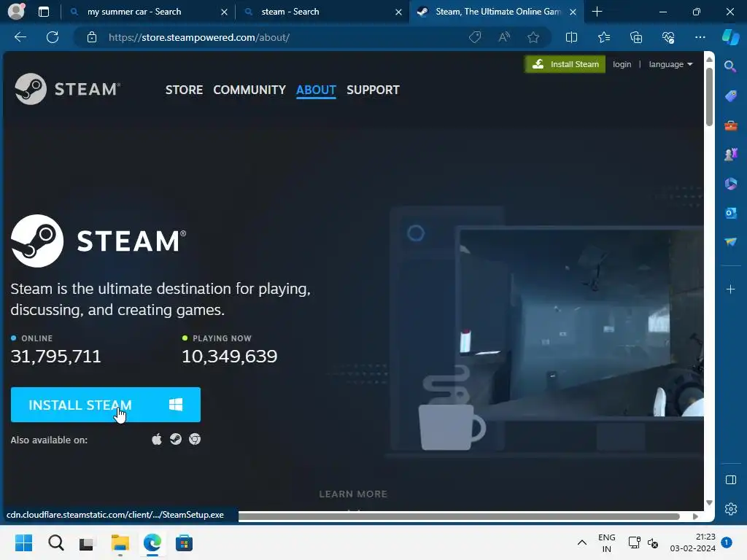The width and height of the screenshot is (747, 560).
Task: Open File Explorer from taskbar
Action: (120, 542)
